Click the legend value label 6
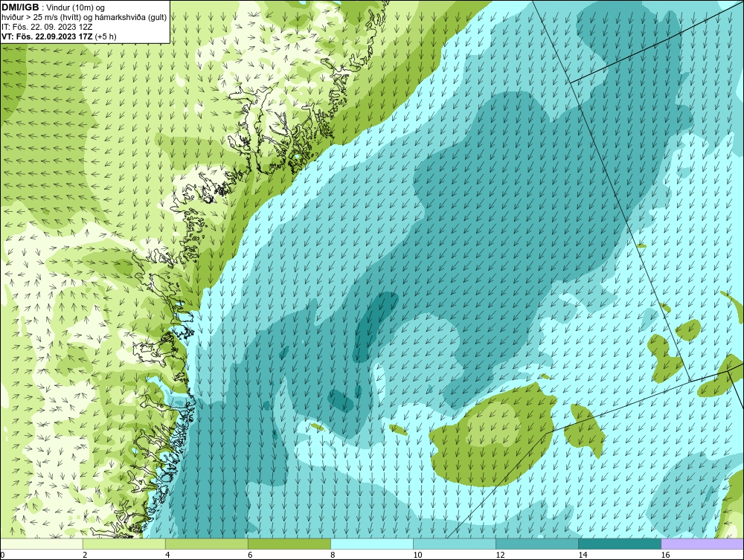 (249, 556)
